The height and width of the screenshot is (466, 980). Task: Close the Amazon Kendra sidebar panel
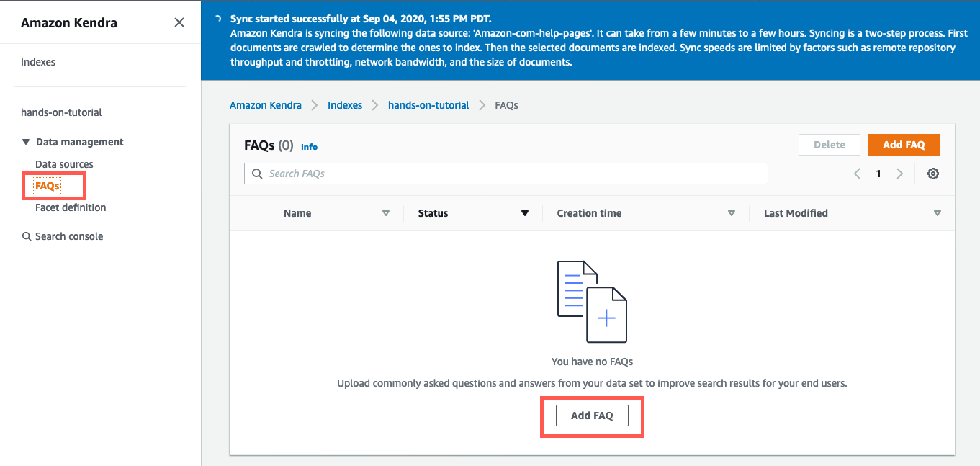click(x=179, y=22)
